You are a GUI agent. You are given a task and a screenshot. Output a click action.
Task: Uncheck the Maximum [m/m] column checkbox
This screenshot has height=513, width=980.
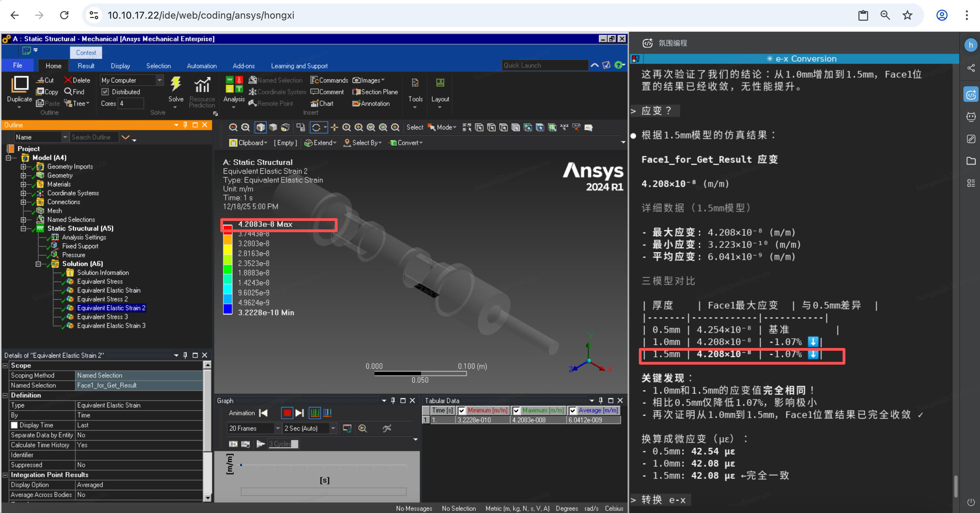[516, 410]
